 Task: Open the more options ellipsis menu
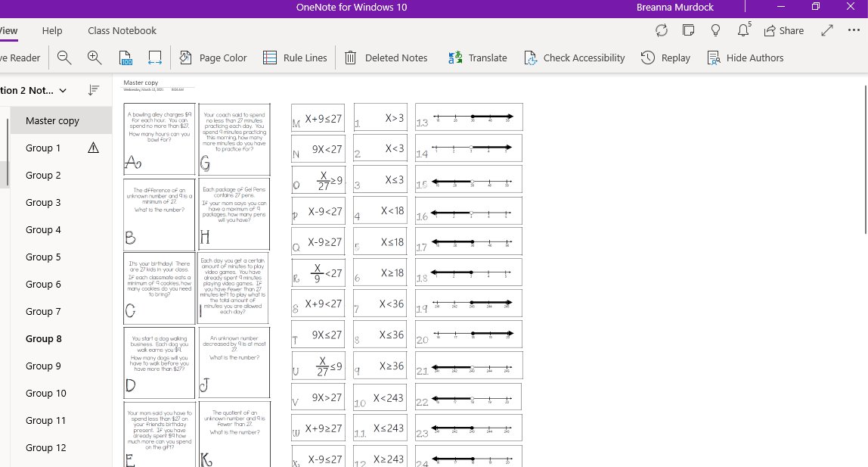tap(854, 30)
